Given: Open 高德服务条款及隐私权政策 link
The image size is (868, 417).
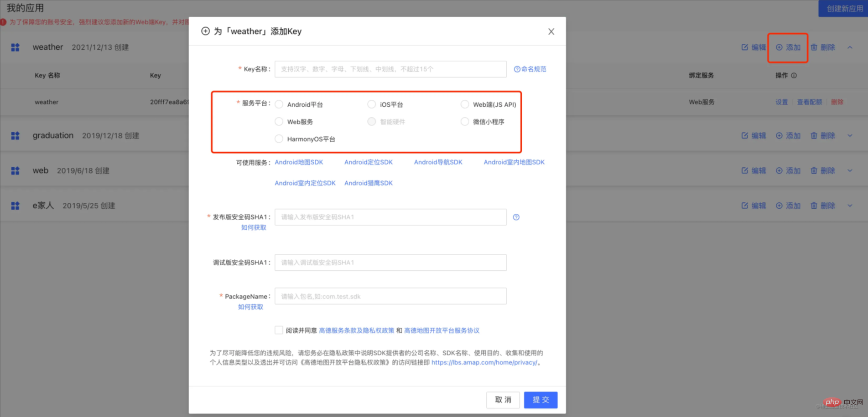Looking at the screenshot, I should coord(356,330).
